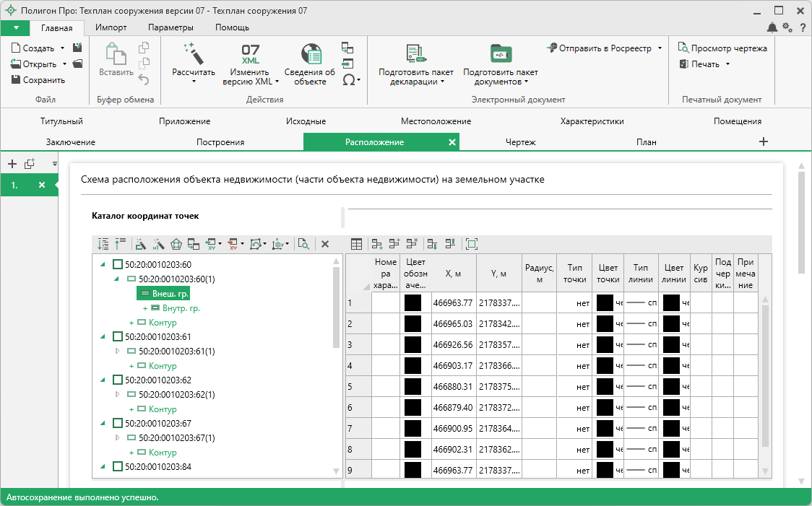
Task: Click the Сохранить button
Action: pyautogui.click(x=38, y=80)
